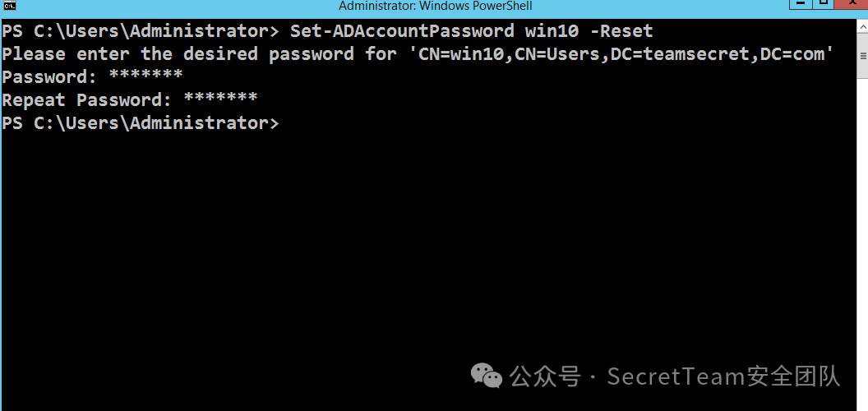This screenshot has width=868, height=411.
Task: Click the DC=teamsecret text
Action: pos(680,53)
